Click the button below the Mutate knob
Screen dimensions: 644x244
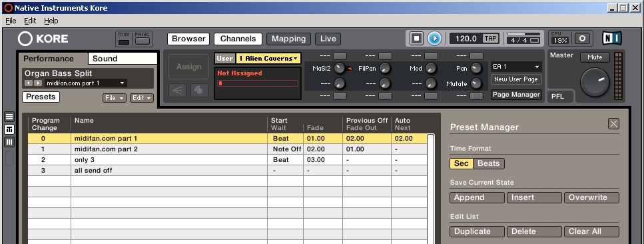pyautogui.click(x=476, y=96)
